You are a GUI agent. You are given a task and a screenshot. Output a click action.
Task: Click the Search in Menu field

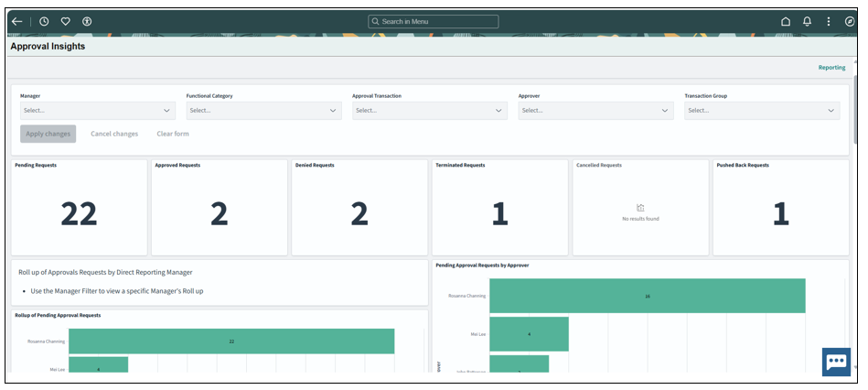click(x=434, y=21)
